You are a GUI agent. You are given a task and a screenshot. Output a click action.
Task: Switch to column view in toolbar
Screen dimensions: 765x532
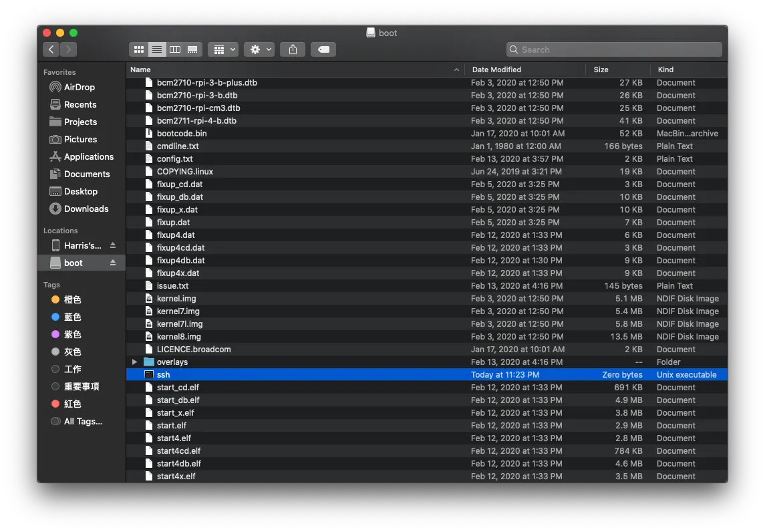pos(175,49)
